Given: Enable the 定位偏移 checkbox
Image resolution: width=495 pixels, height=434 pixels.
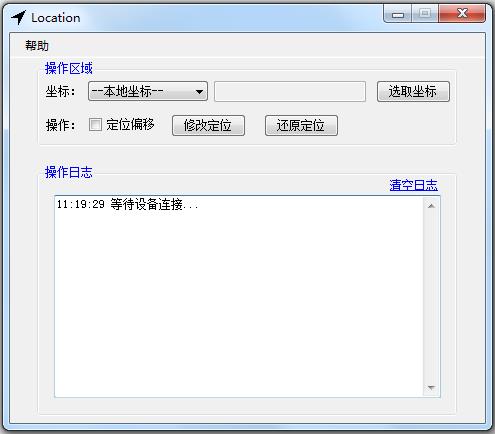Looking at the screenshot, I should pos(95,125).
